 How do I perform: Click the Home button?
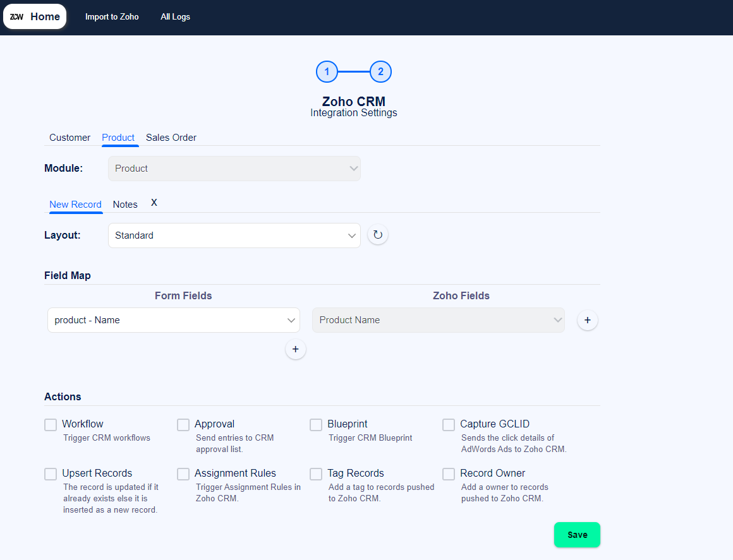35,16
